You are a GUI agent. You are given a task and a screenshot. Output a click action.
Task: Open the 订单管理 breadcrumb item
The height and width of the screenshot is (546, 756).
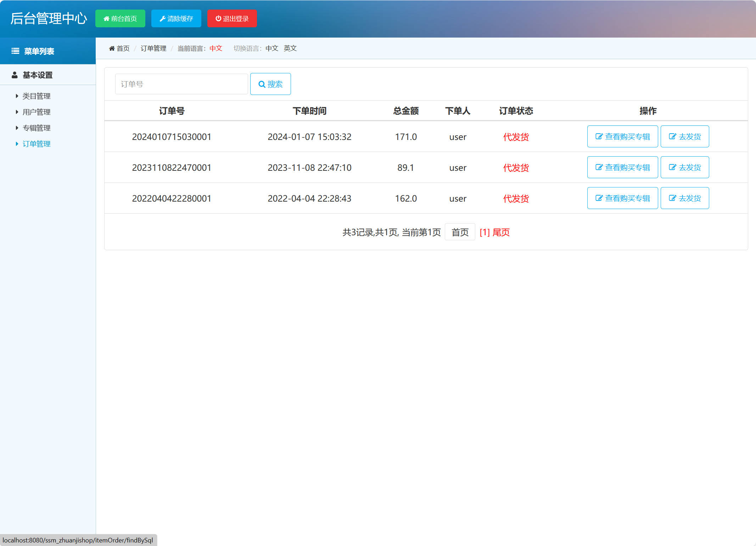153,48
